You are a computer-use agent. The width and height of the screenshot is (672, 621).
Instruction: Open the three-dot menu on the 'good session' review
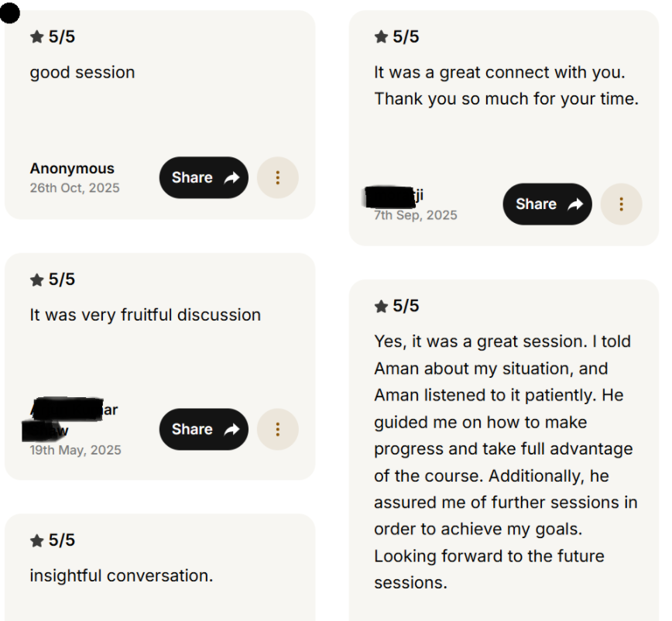pos(277,177)
